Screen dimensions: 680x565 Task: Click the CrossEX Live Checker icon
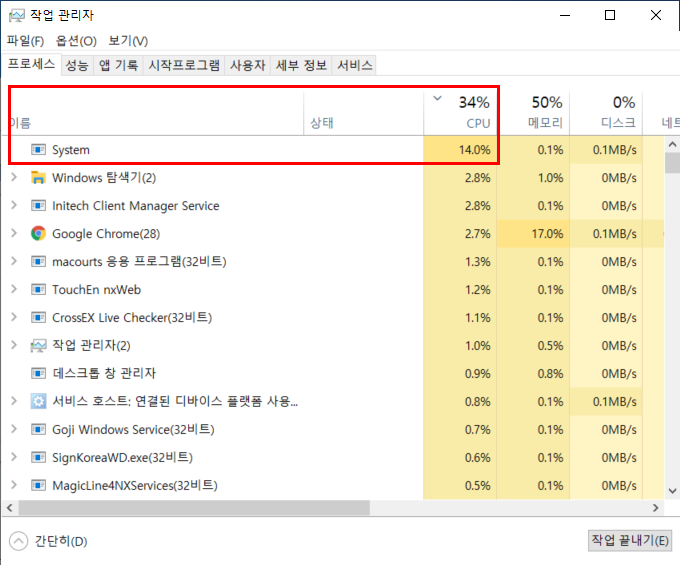[x=38, y=317]
